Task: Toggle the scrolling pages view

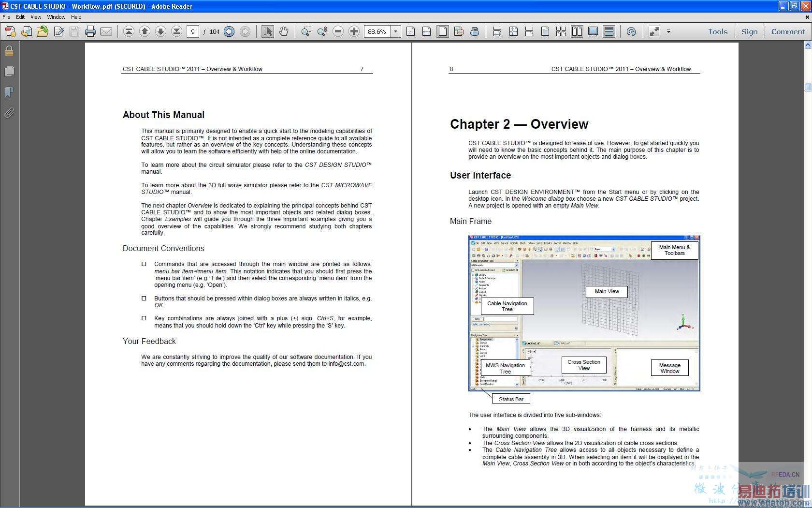Action: pyautogui.click(x=609, y=31)
